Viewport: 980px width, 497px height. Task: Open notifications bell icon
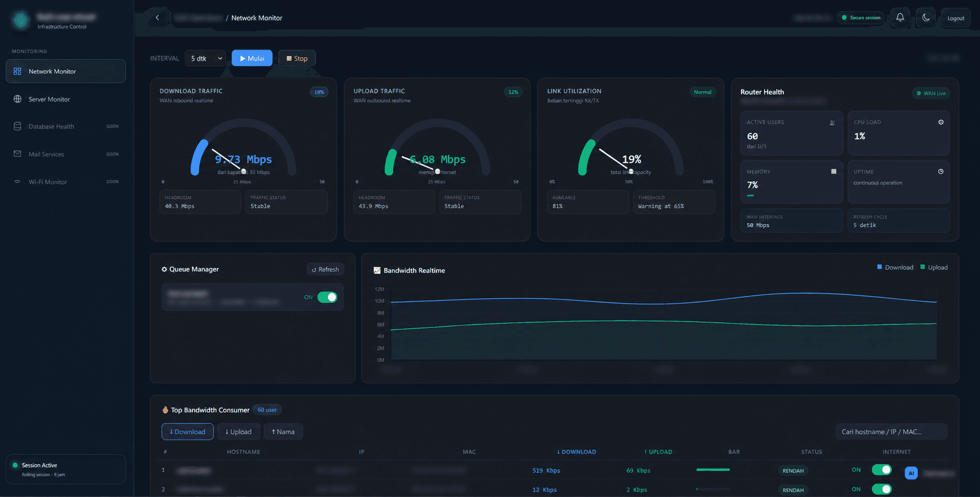click(900, 18)
